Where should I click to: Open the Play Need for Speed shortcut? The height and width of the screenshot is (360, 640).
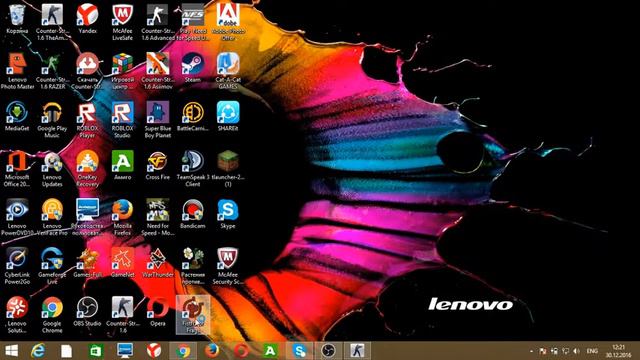(193, 22)
